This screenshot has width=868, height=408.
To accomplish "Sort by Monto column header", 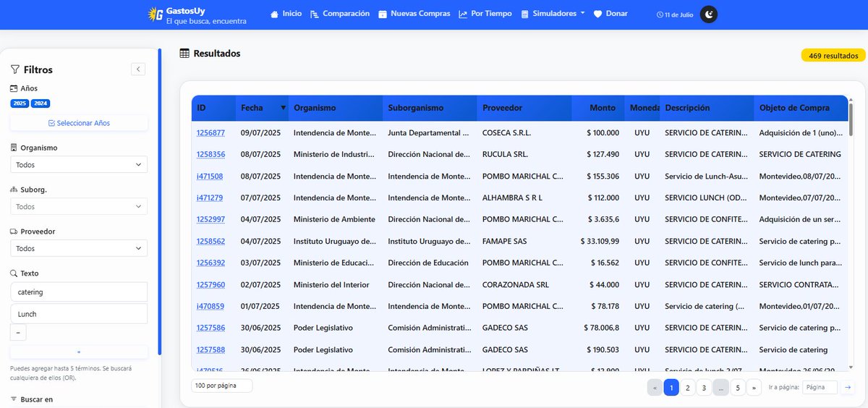I will point(597,108).
